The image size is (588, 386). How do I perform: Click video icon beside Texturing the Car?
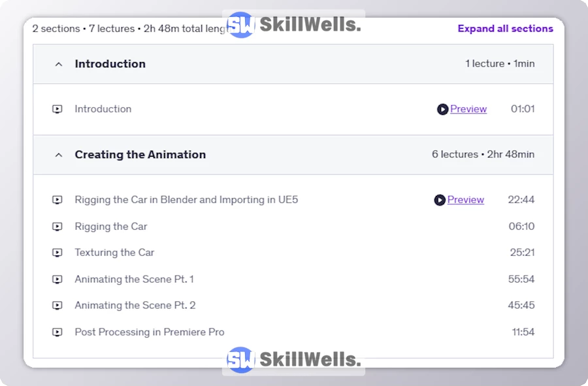pos(57,253)
